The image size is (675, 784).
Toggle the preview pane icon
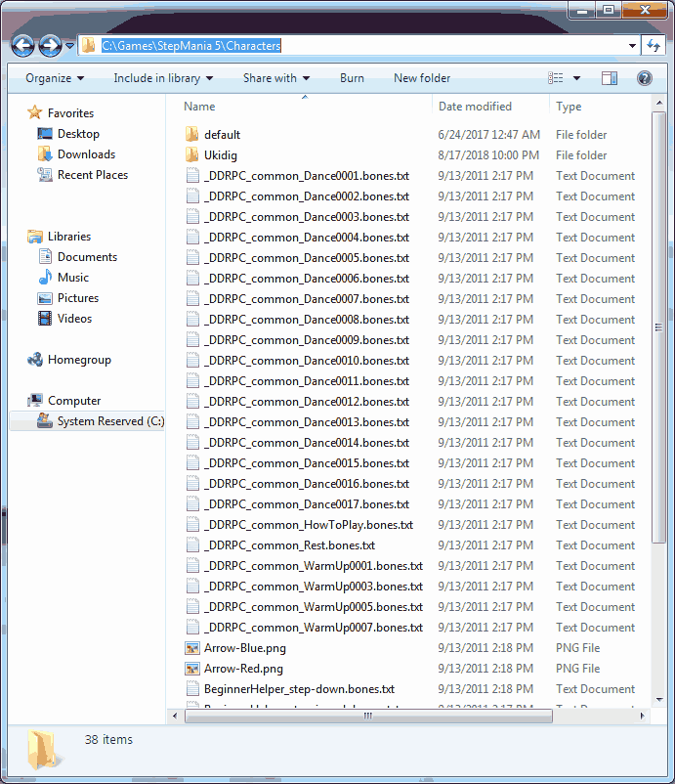(x=609, y=78)
